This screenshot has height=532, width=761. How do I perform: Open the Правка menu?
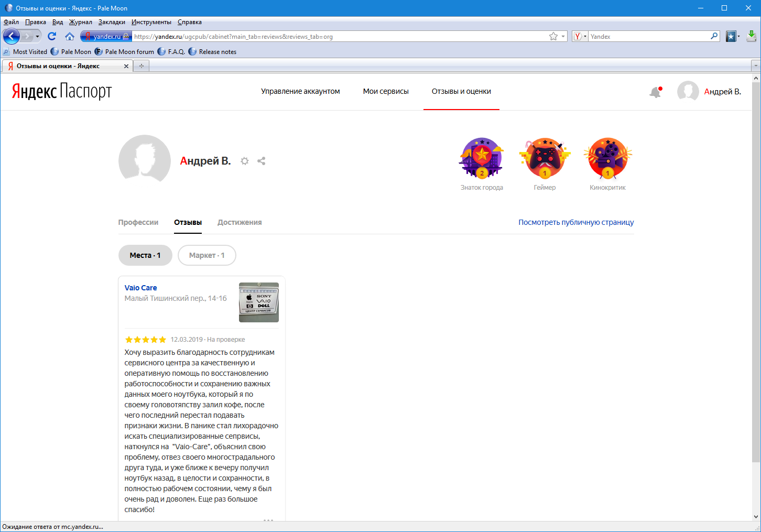35,22
